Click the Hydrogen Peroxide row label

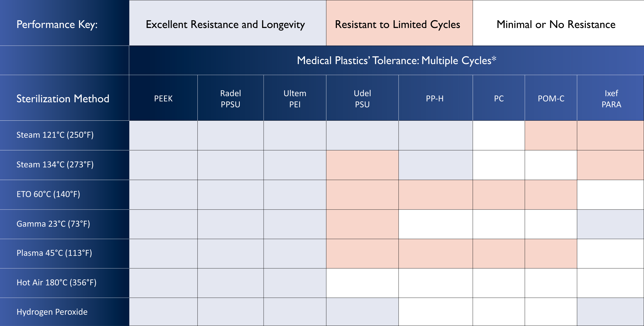click(x=52, y=312)
